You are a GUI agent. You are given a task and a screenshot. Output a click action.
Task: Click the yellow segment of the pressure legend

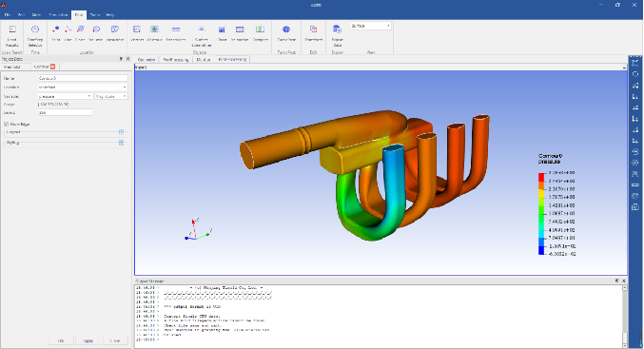(541, 193)
